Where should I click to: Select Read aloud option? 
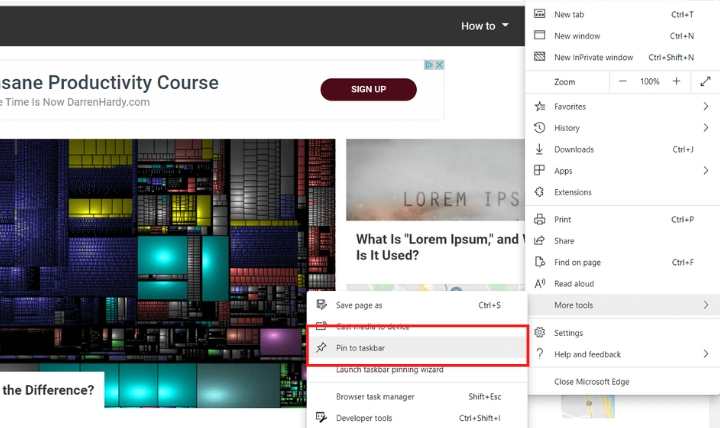click(x=622, y=284)
